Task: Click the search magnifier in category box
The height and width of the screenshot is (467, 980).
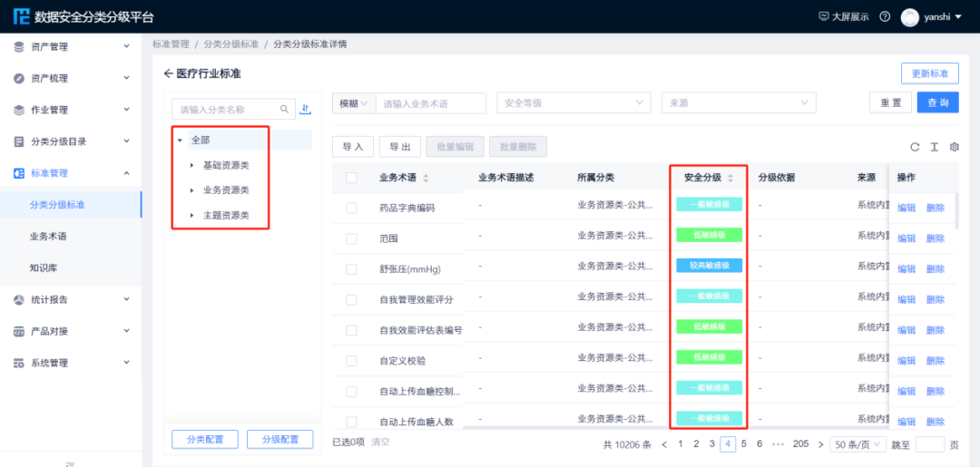Action: 284,110
